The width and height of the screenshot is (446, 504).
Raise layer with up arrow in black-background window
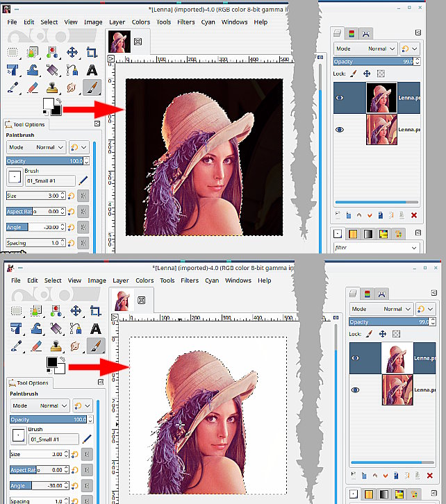coord(359,215)
